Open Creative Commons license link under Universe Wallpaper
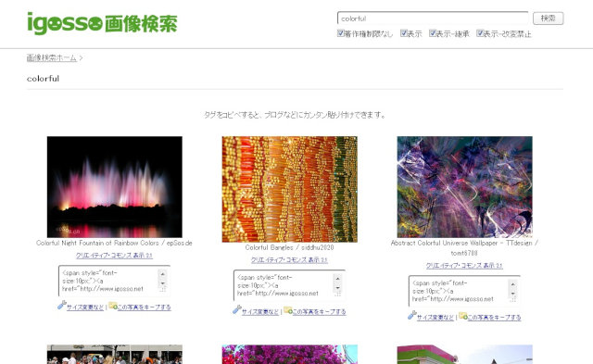593x364 pixels. point(464,266)
